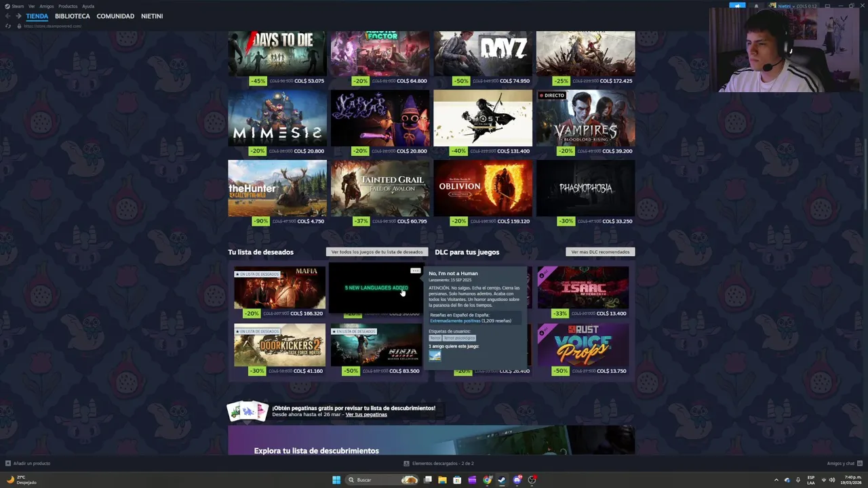The image size is (868, 488).
Task: Open Mafia wishlist game thumbnail
Action: click(279, 288)
